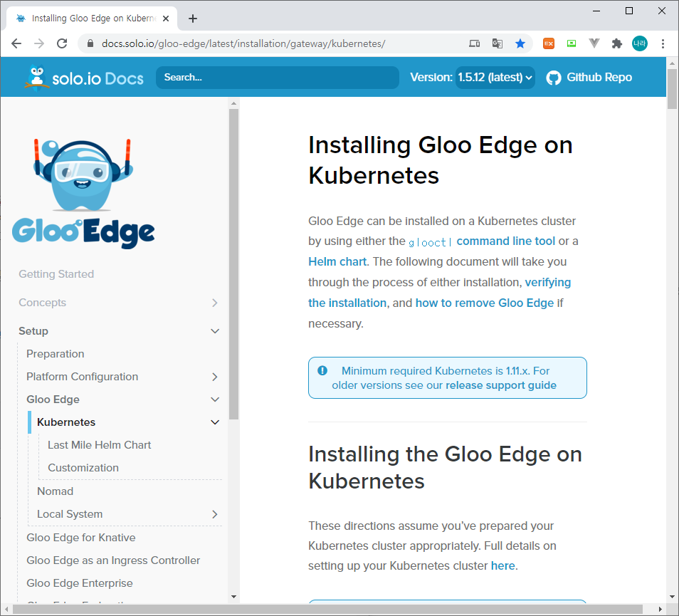
Task: Reload the page with refresh icon
Action: click(x=62, y=43)
